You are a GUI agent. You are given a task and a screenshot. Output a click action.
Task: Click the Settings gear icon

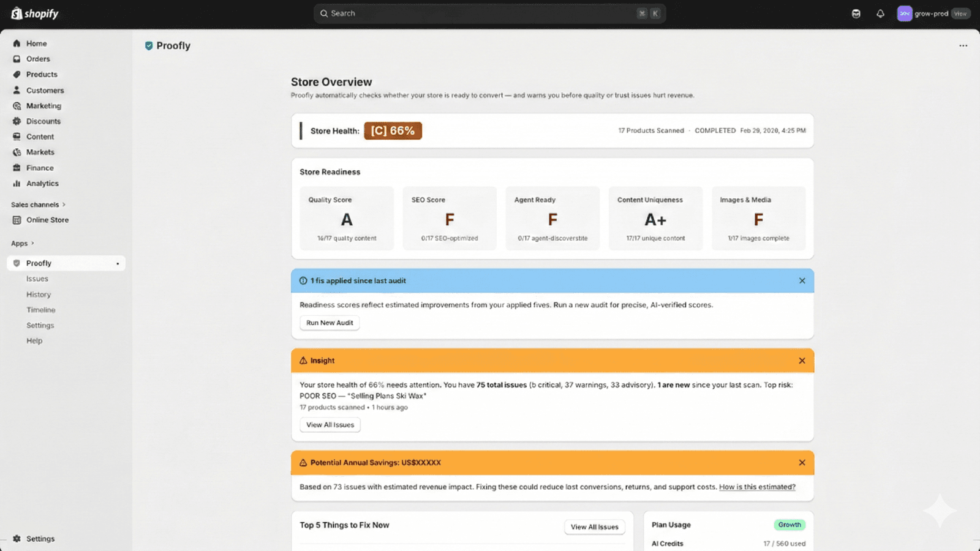(17, 539)
